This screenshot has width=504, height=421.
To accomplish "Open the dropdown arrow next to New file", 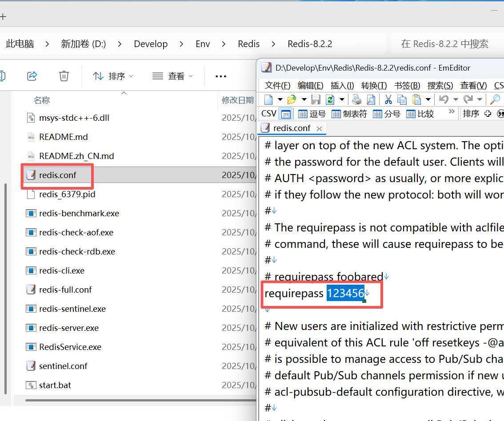I will 280,99.
